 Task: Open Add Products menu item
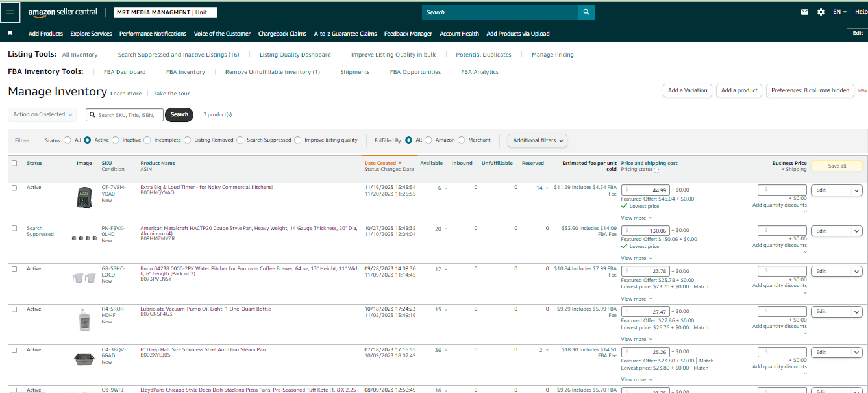point(45,34)
